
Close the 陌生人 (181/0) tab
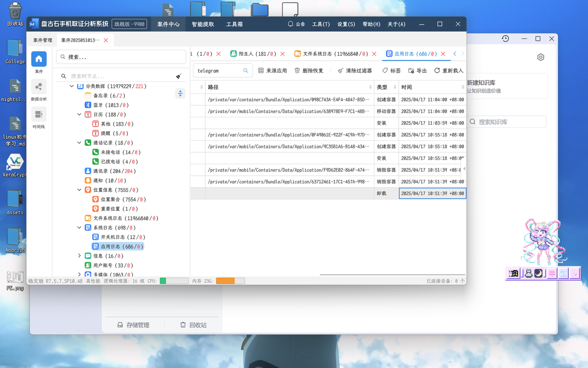[283, 54]
